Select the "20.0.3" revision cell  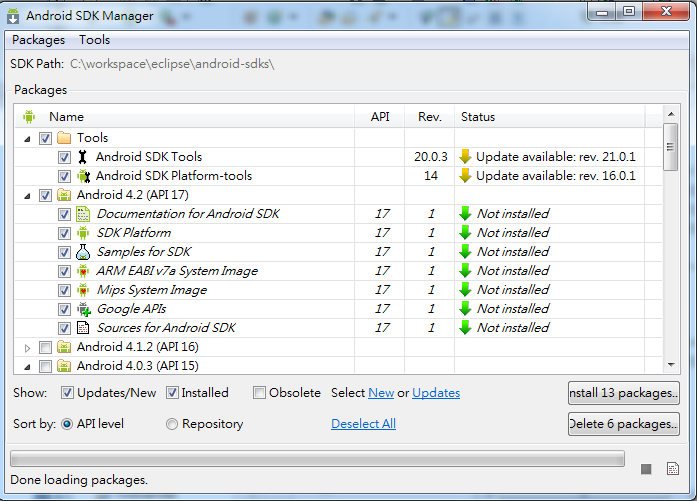click(431, 157)
